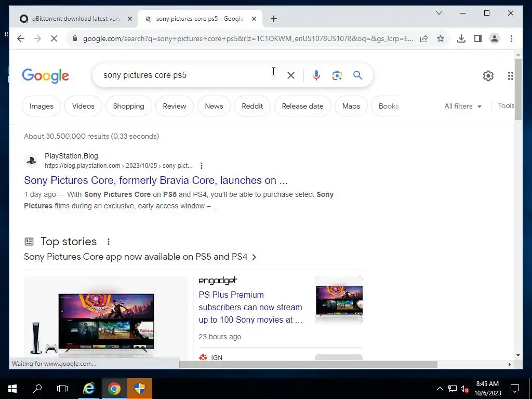Viewport: 532px width, 399px height.
Task: Open the Engadget article thumbnail image
Action: [339, 300]
